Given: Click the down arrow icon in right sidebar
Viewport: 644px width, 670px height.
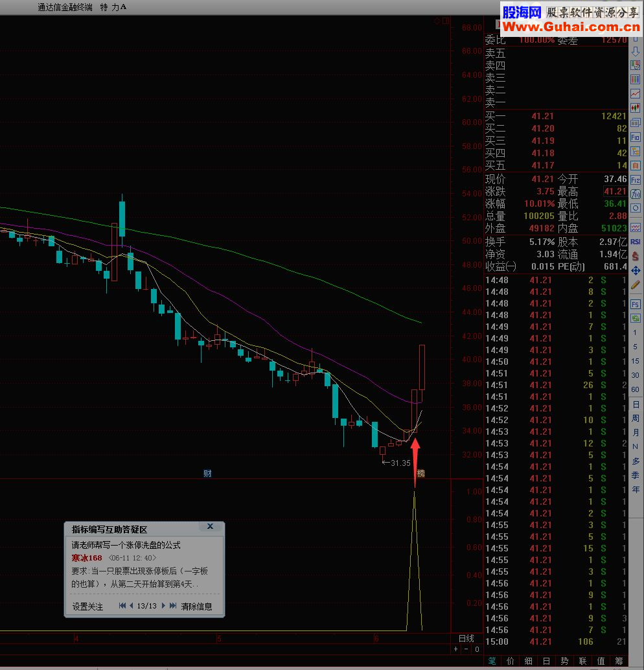Looking at the screenshot, I should (x=636, y=51).
